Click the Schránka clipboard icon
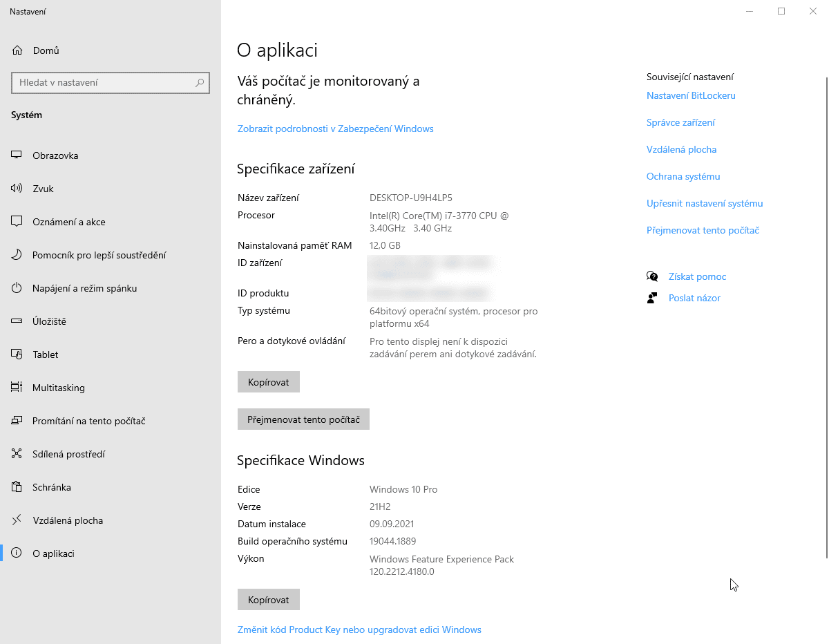This screenshot has width=829, height=644. click(17, 487)
